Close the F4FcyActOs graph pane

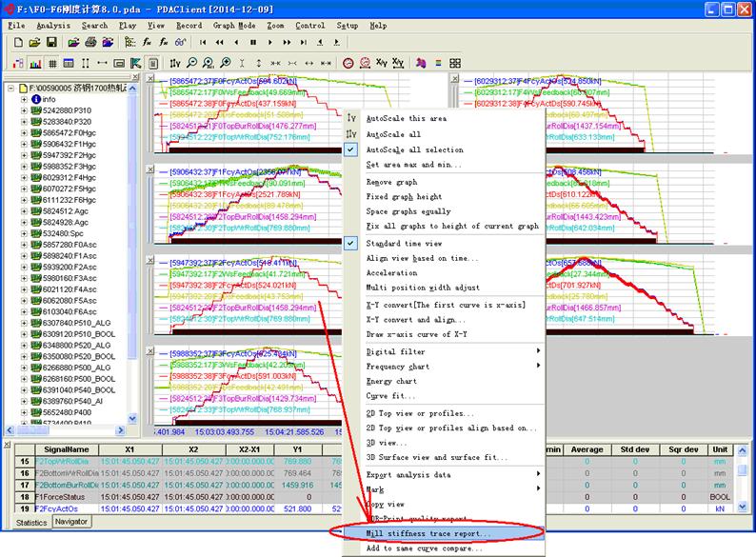coord(454,78)
